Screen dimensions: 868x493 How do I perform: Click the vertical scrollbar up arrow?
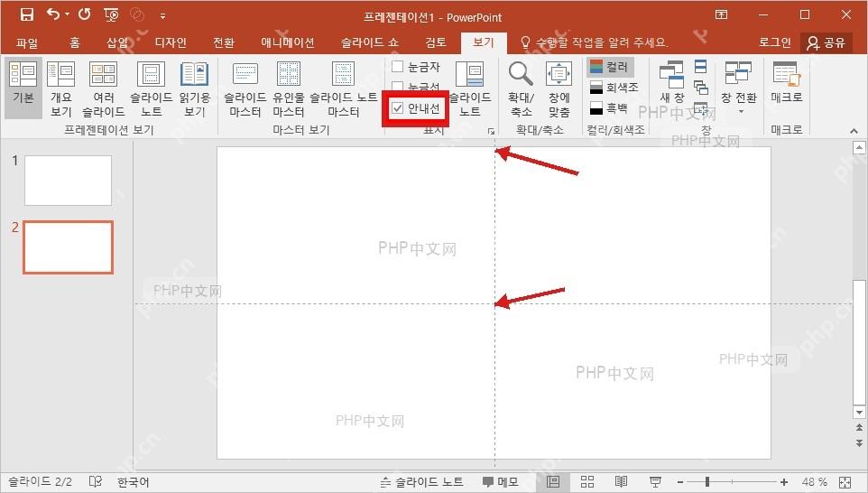coord(859,147)
